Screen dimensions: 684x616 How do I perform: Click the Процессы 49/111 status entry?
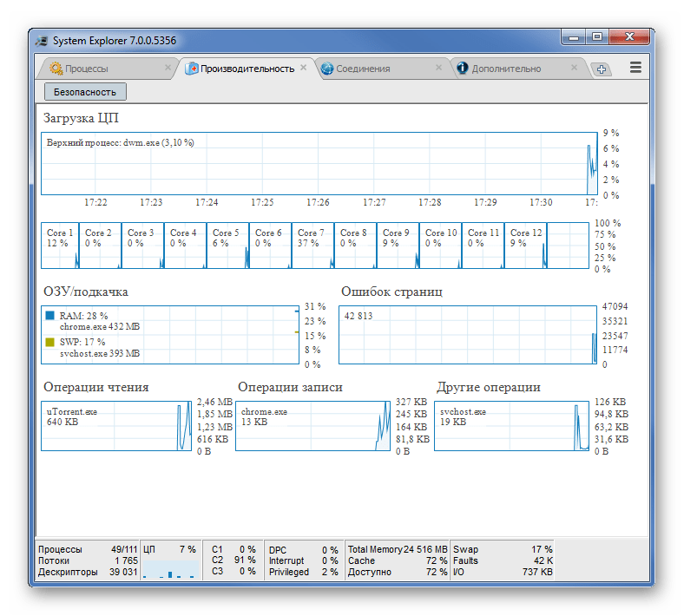coord(88,549)
